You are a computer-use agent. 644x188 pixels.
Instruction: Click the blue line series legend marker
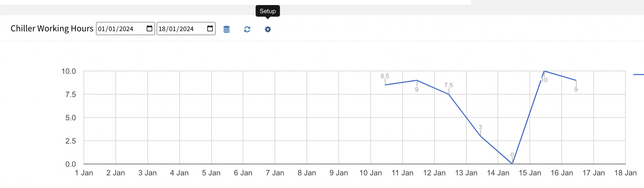[640, 75]
